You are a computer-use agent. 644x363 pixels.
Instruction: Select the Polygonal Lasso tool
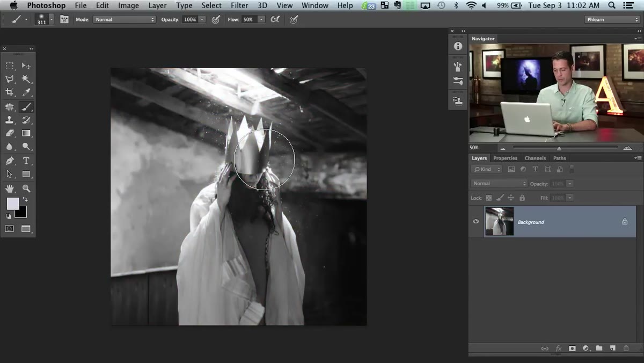point(10,79)
